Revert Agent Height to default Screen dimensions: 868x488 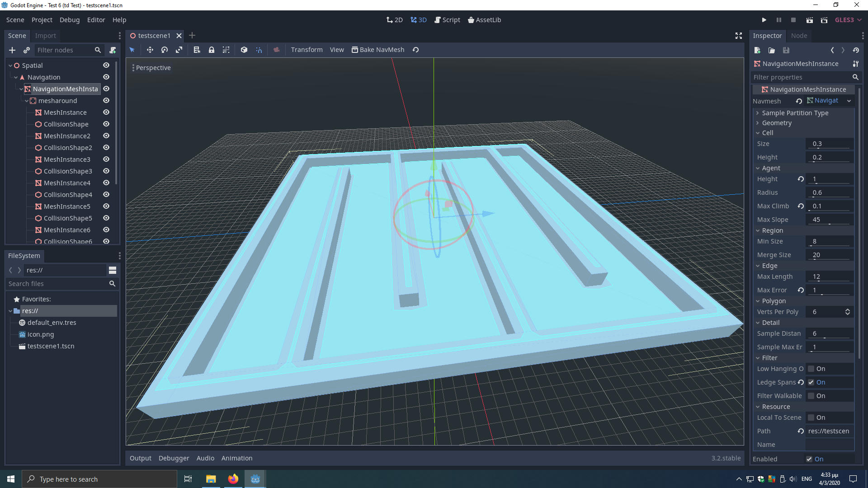pos(801,179)
